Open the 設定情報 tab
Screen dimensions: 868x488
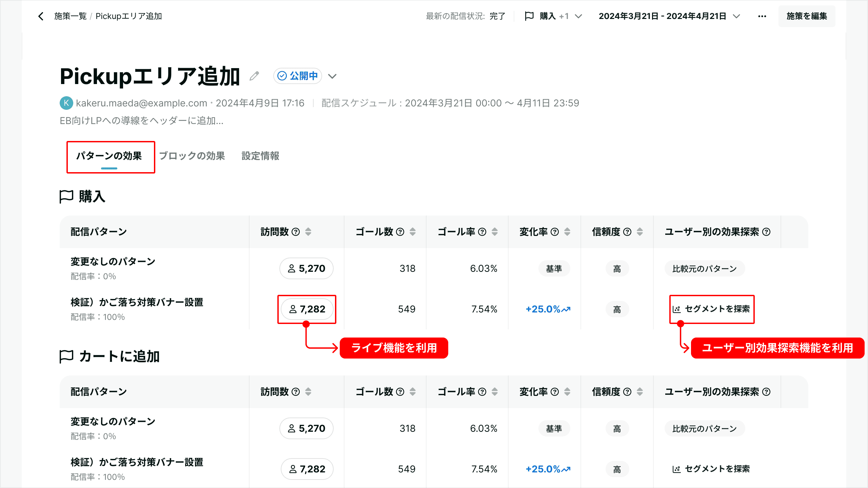point(260,156)
